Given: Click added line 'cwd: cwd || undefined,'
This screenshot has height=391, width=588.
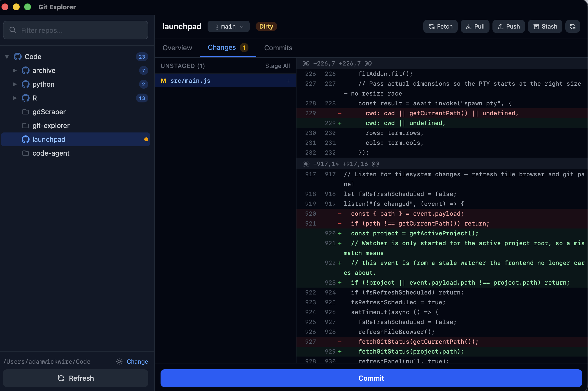Looking at the screenshot, I should 442,123.
